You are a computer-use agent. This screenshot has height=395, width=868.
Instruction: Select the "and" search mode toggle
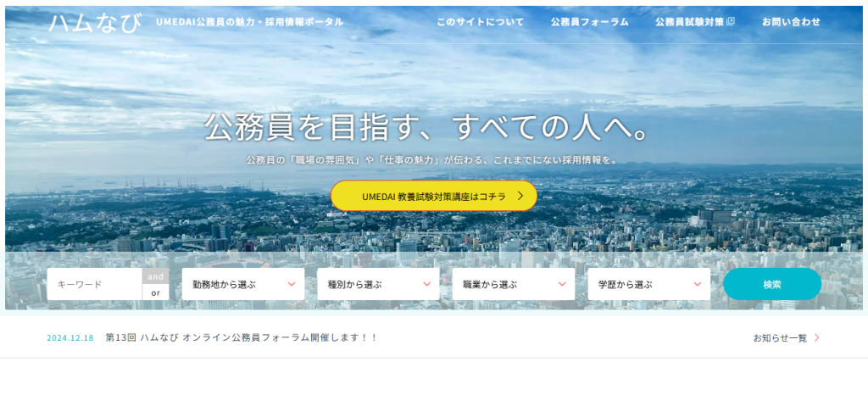[155, 276]
